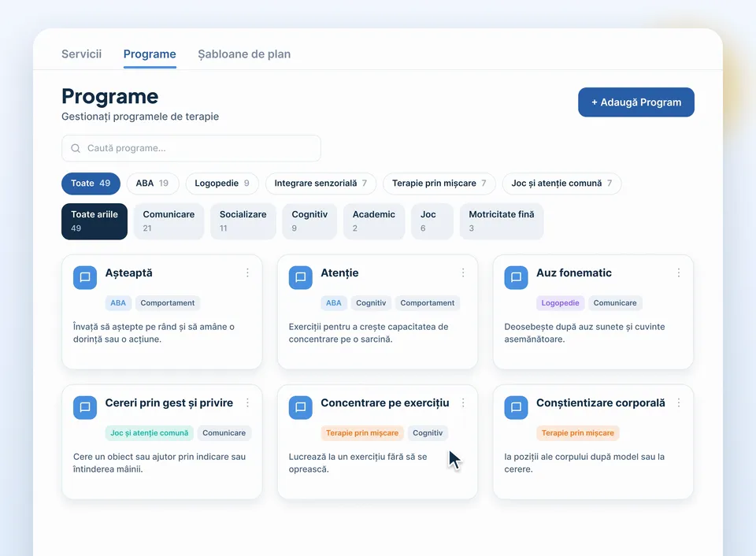Click Terapie prin mișcare tag on Concentrare card
Screen dimensions: 756x556
pos(362,433)
